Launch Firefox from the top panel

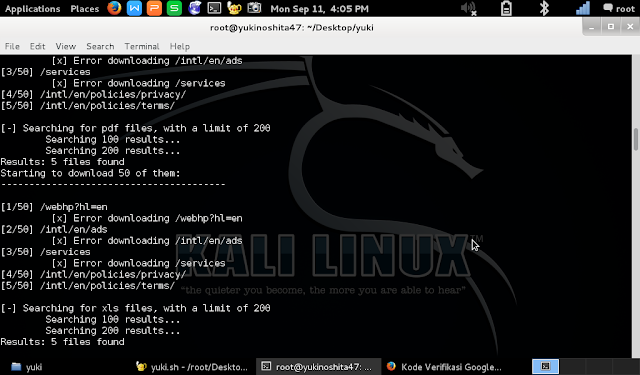pyautogui.click(x=114, y=8)
